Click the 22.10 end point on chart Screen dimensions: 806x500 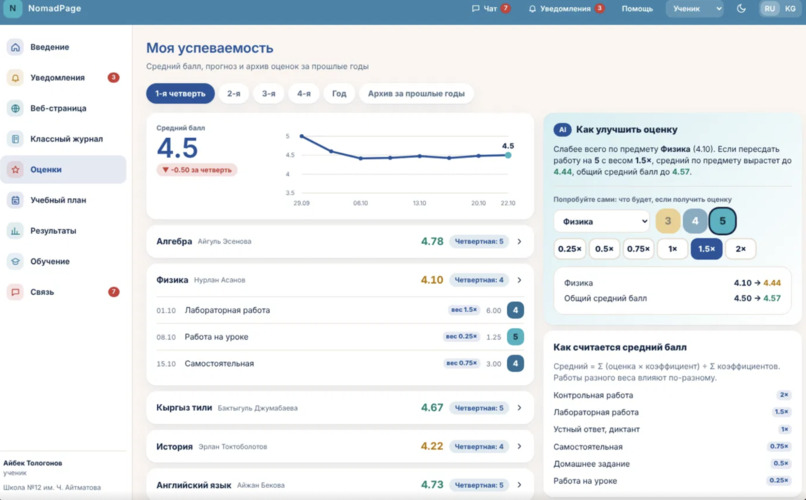508,155
